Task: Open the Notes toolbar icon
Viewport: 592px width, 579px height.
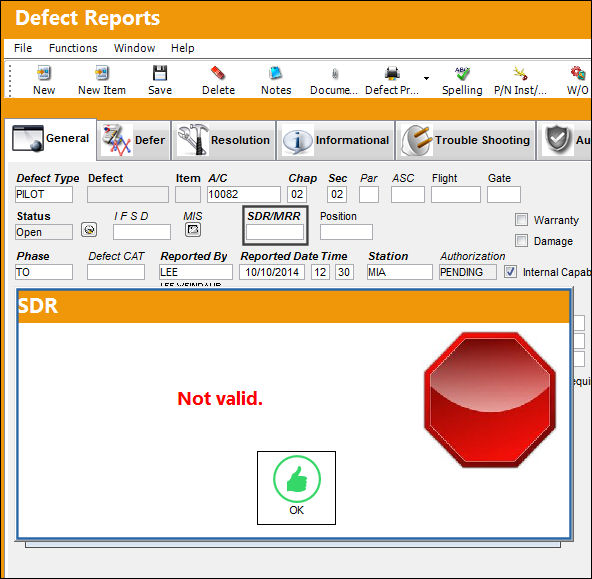Action: [276, 73]
